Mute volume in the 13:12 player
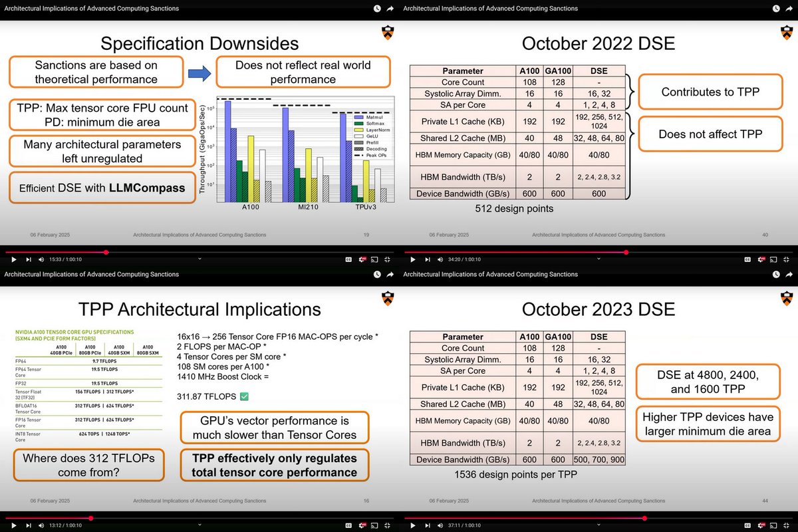The width and height of the screenshot is (798, 532). pos(41,525)
